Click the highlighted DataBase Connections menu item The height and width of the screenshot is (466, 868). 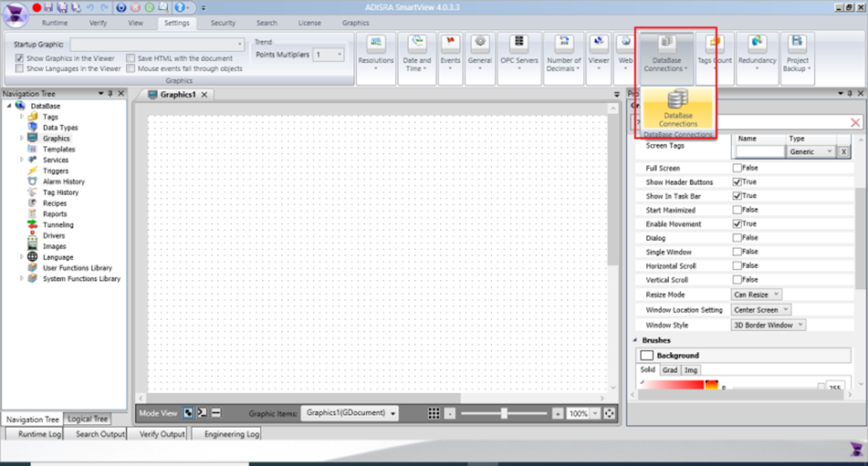677,109
